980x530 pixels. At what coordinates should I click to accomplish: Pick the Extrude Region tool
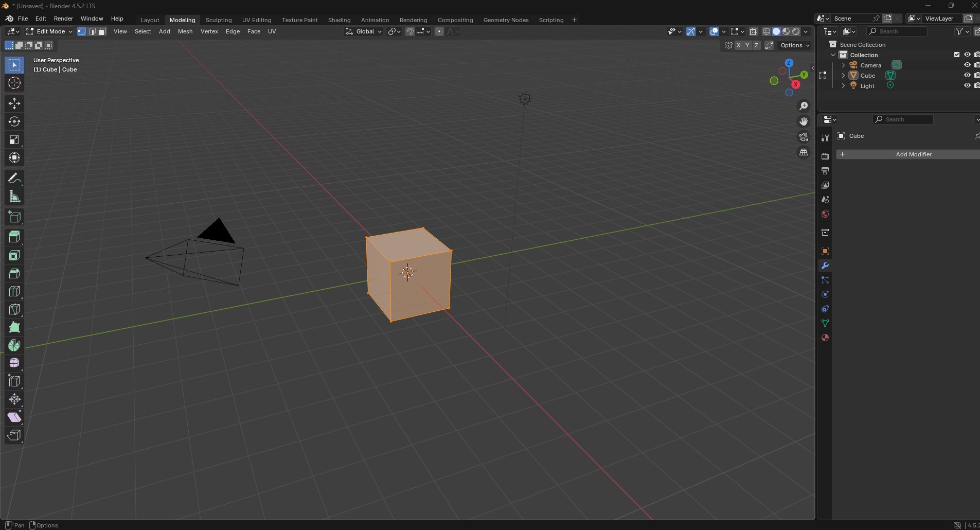click(x=14, y=237)
